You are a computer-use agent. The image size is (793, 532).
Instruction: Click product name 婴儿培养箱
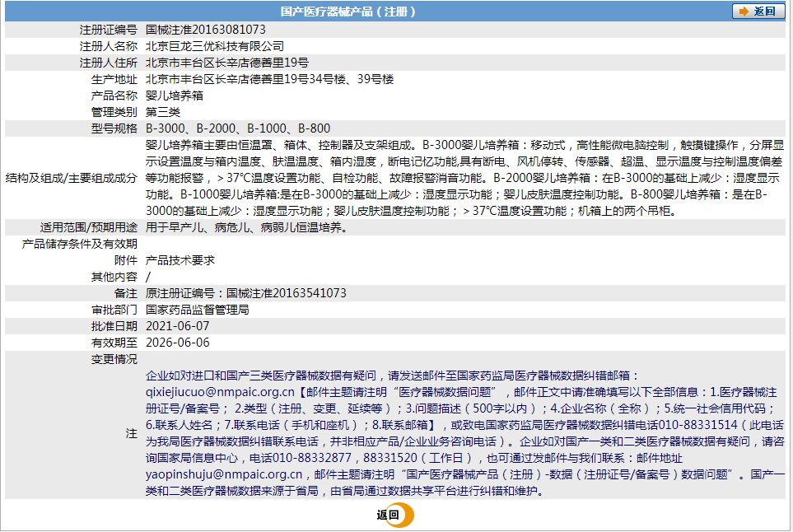[x=175, y=96]
